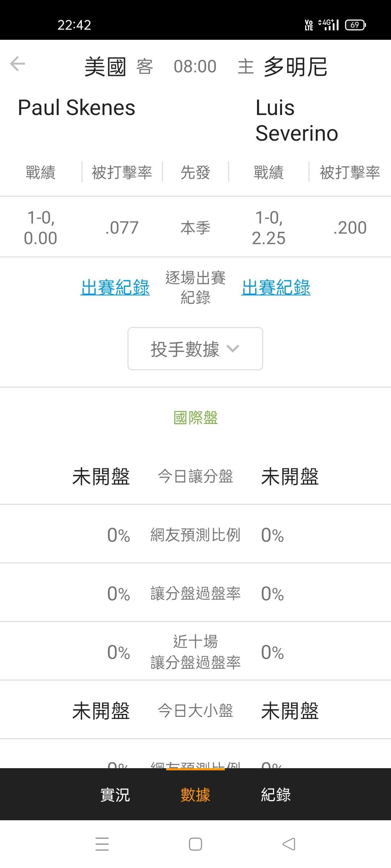Open Luis Severino 出賽紀錄 link
The width and height of the screenshot is (391, 868).
(x=276, y=288)
